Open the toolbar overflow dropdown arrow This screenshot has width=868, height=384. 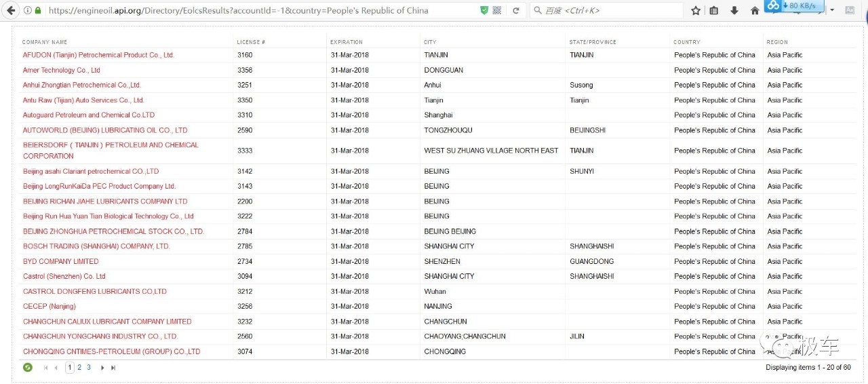pyautogui.click(x=832, y=11)
